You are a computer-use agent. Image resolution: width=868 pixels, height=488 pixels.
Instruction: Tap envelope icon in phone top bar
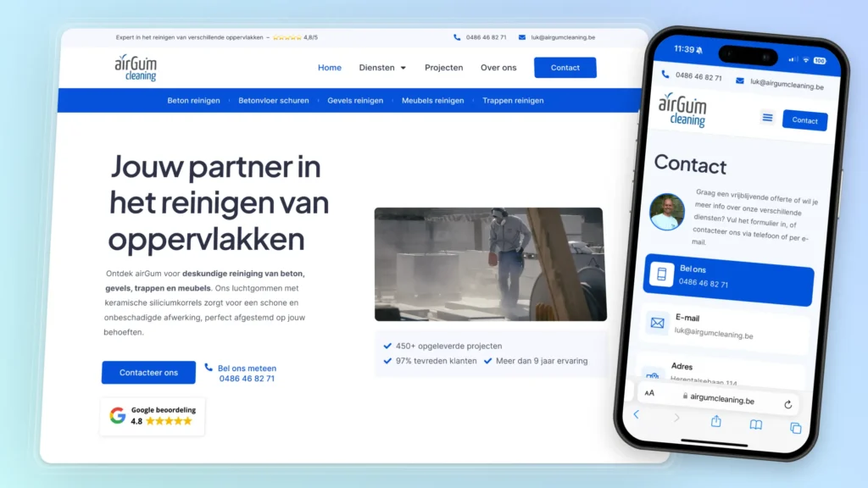[x=740, y=80]
